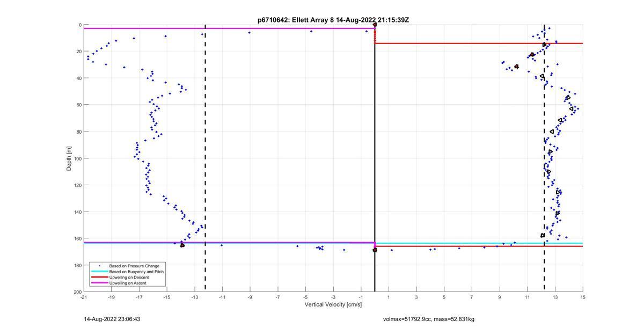644x328 pixels.
Task: Click x-axis tick label "-19"
Action: (111, 297)
